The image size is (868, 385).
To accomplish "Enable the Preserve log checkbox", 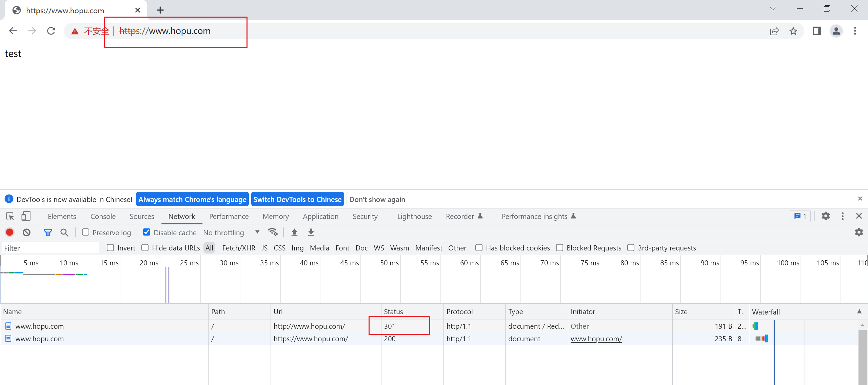I will (85, 232).
